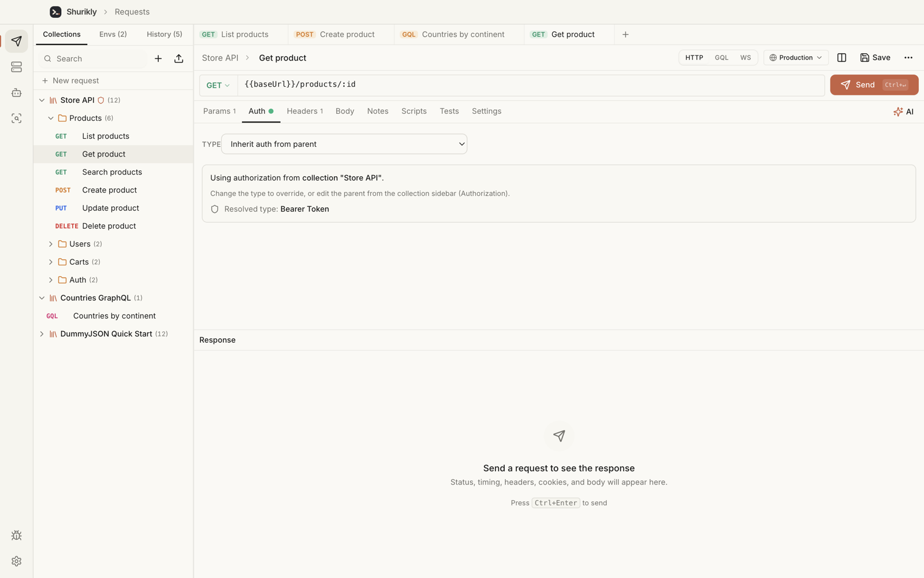Switch request mode to WS
This screenshot has height=578, width=924.
pyautogui.click(x=746, y=58)
